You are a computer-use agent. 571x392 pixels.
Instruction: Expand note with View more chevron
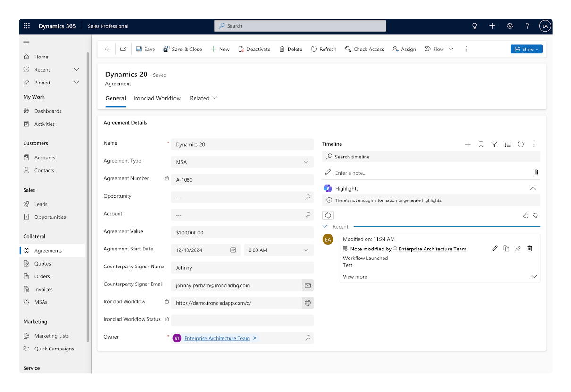coord(534,277)
